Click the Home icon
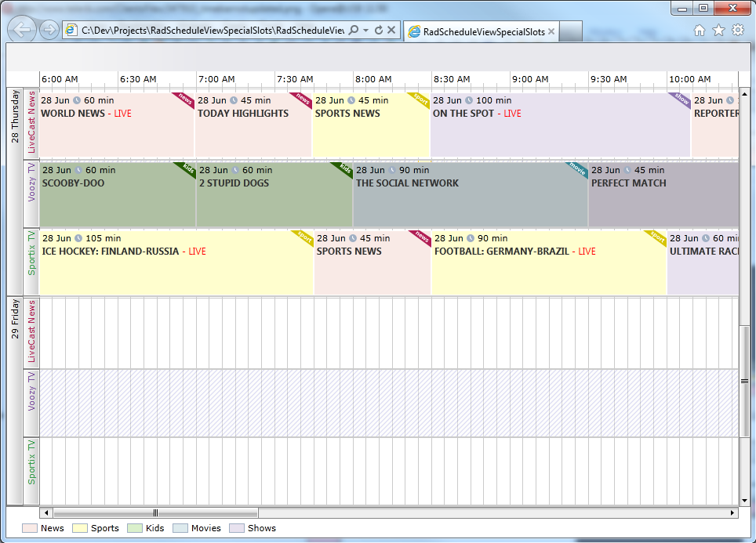Viewport: 756px width, 543px height. click(699, 31)
